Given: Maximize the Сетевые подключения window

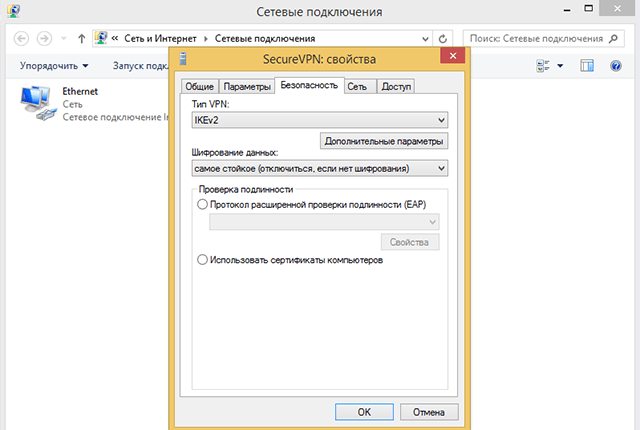Looking at the screenshot, I should click(588, 9).
